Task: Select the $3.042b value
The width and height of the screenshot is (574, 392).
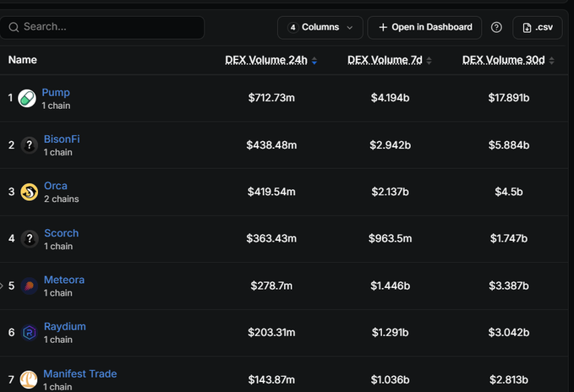Action: (x=509, y=333)
